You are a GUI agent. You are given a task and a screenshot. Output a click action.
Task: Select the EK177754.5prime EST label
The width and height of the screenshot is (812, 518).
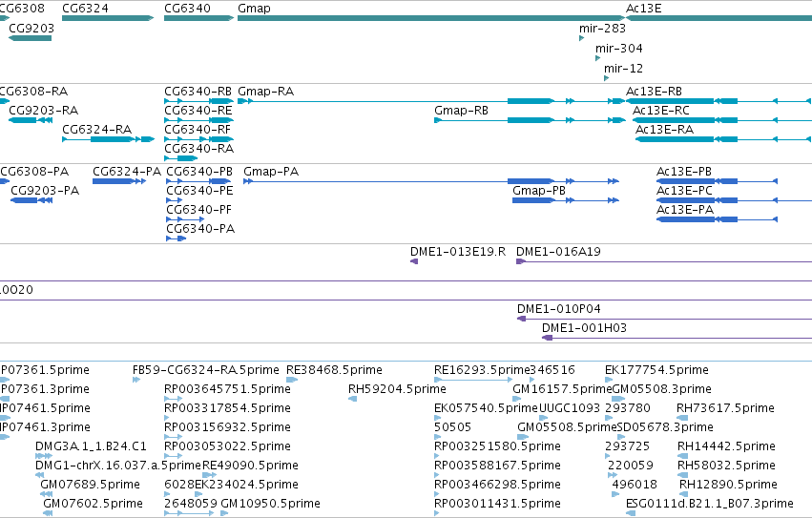(x=656, y=370)
